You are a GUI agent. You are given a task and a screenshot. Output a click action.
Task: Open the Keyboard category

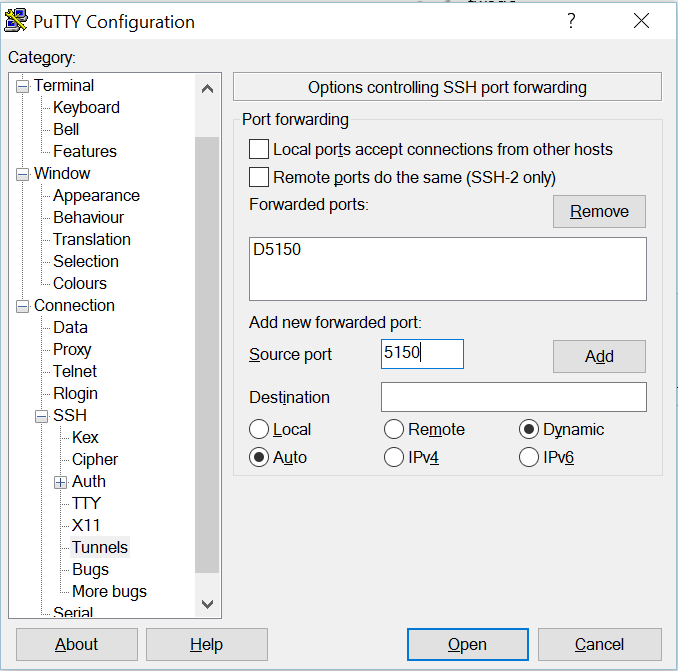tap(86, 107)
